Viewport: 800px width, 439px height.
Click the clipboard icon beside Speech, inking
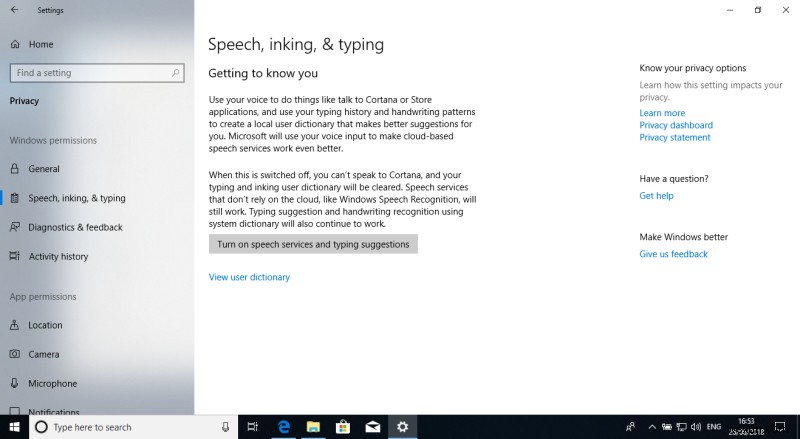[x=15, y=198]
